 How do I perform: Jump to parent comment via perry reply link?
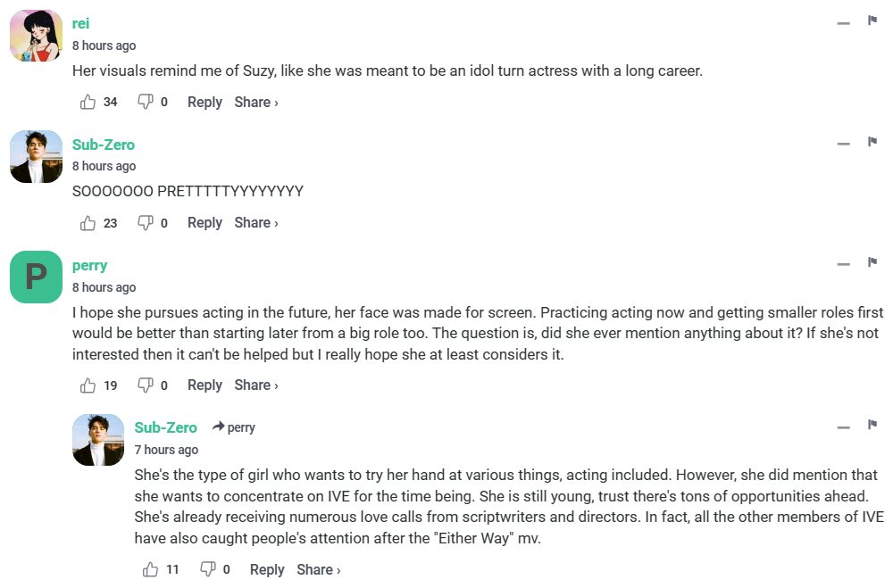point(234,427)
